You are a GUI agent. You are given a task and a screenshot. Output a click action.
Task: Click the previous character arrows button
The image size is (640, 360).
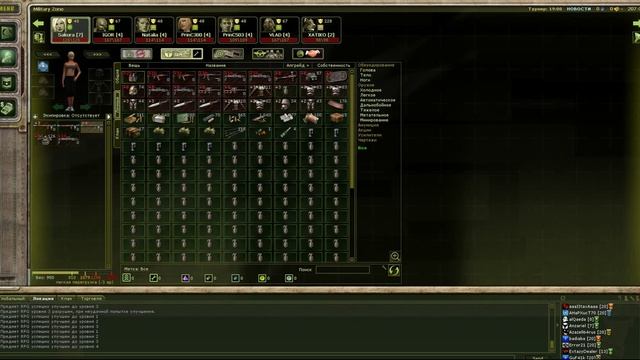click(47, 54)
